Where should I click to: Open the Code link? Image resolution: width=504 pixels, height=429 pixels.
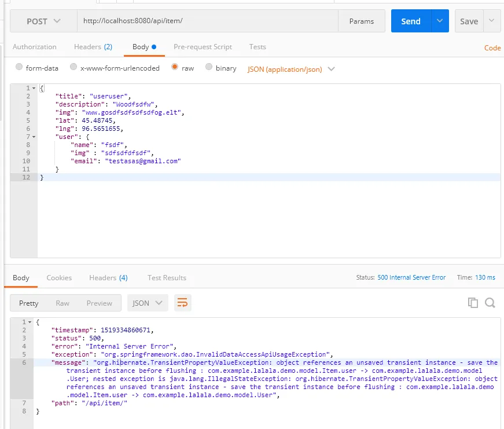(x=492, y=48)
